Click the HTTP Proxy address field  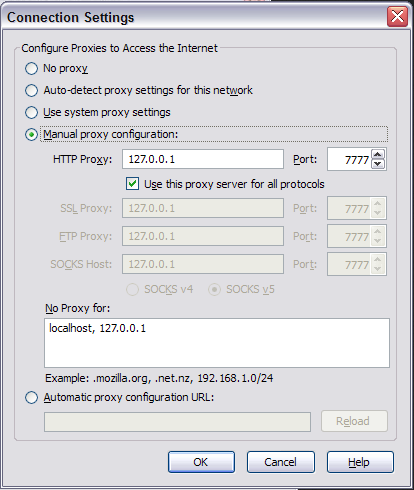click(x=203, y=159)
